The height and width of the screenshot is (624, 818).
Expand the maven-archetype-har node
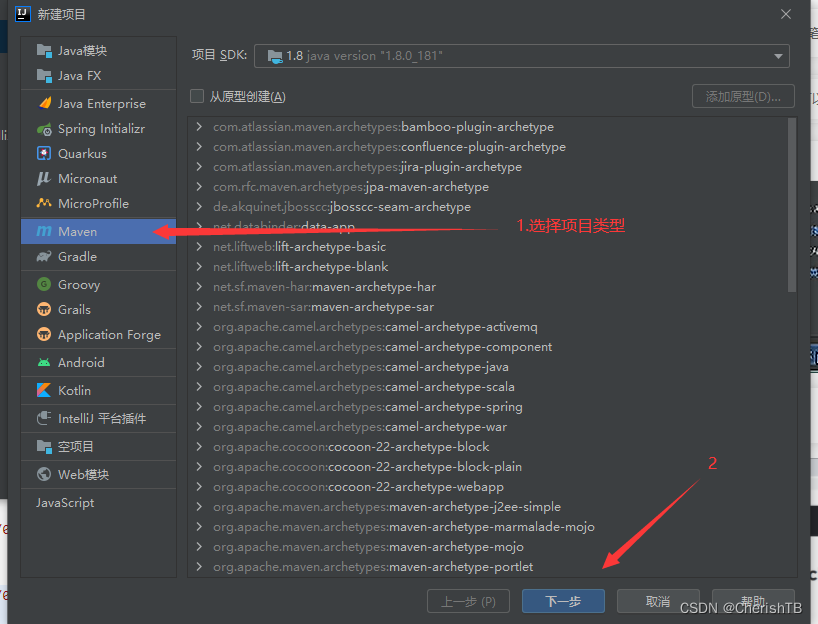(x=199, y=286)
